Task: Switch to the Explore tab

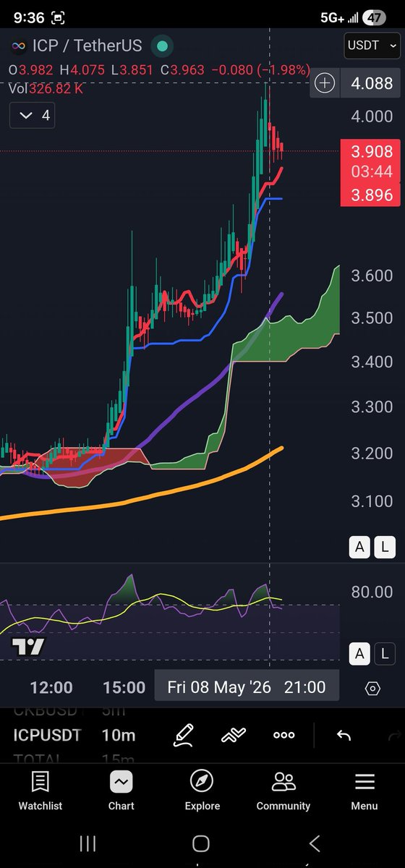Action: [x=202, y=790]
